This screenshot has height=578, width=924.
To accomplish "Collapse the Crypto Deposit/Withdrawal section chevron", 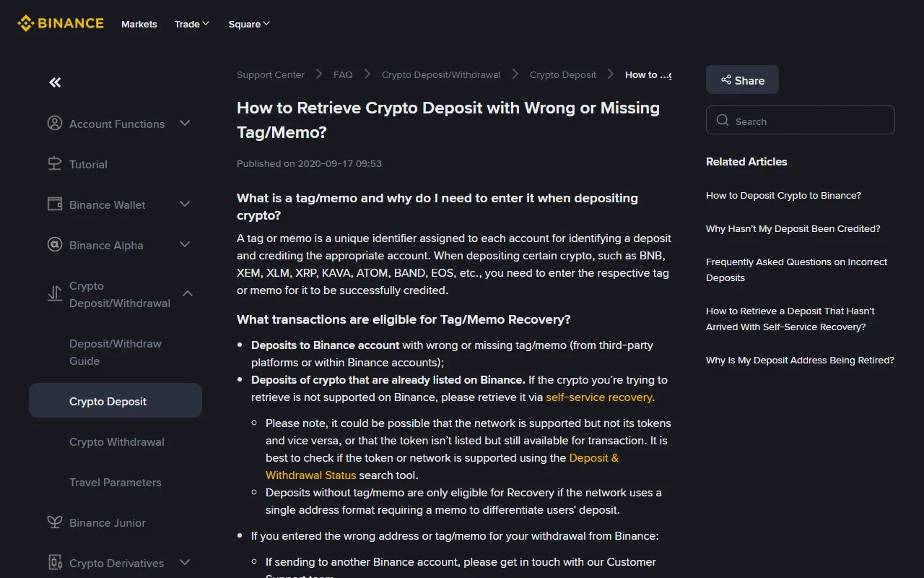I will tap(188, 294).
